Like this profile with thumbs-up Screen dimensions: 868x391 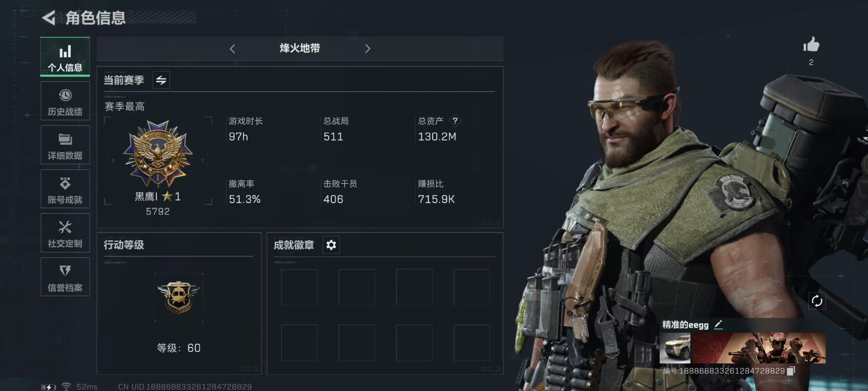point(811,45)
